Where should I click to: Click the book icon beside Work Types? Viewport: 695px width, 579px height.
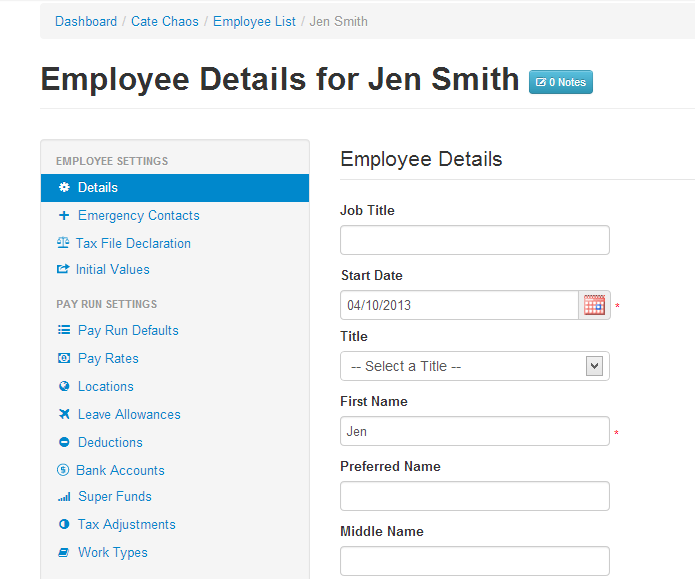pyautogui.click(x=64, y=552)
